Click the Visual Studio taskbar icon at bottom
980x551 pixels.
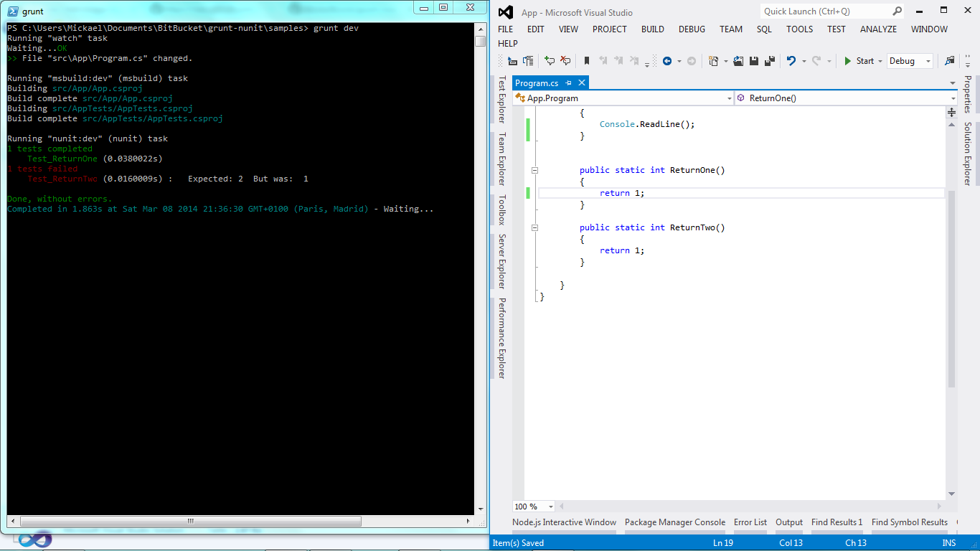tap(36, 540)
